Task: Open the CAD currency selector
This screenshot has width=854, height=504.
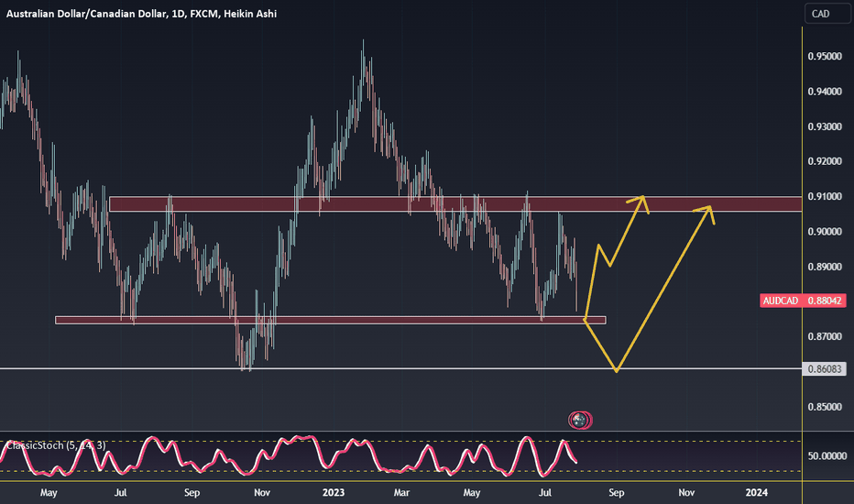Action: click(827, 14)
